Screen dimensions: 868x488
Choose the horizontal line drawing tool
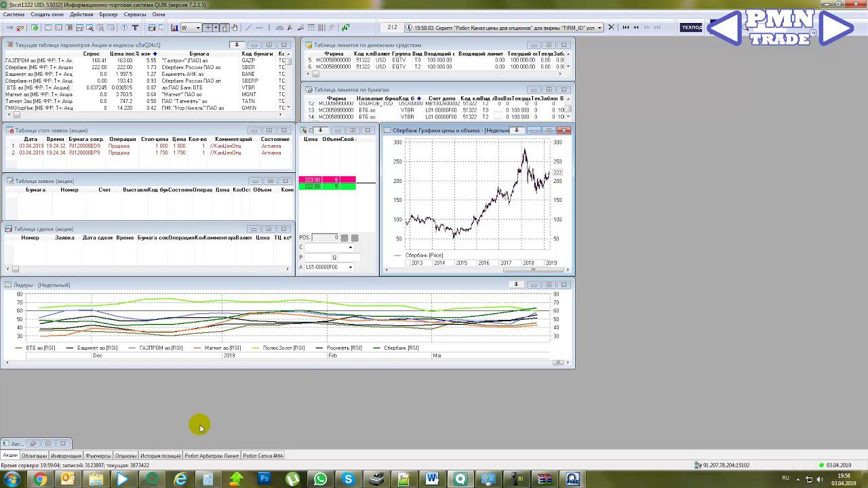(259, 28)
